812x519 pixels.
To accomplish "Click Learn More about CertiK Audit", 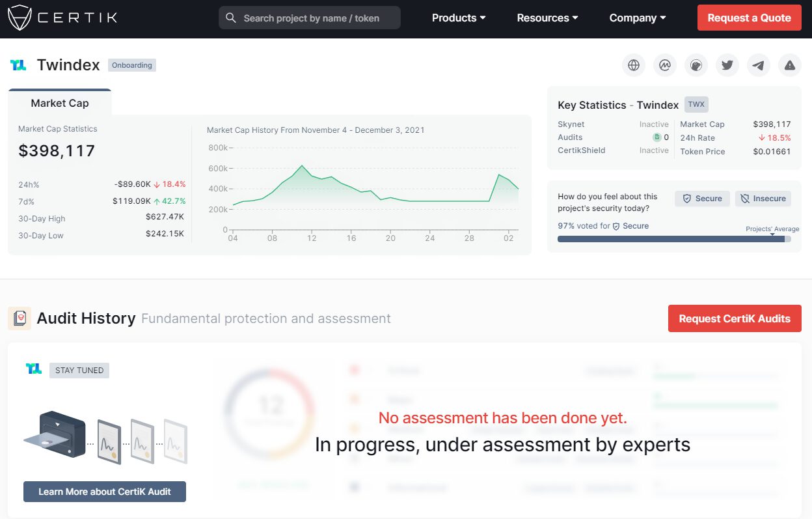I will tap(105, 492).
